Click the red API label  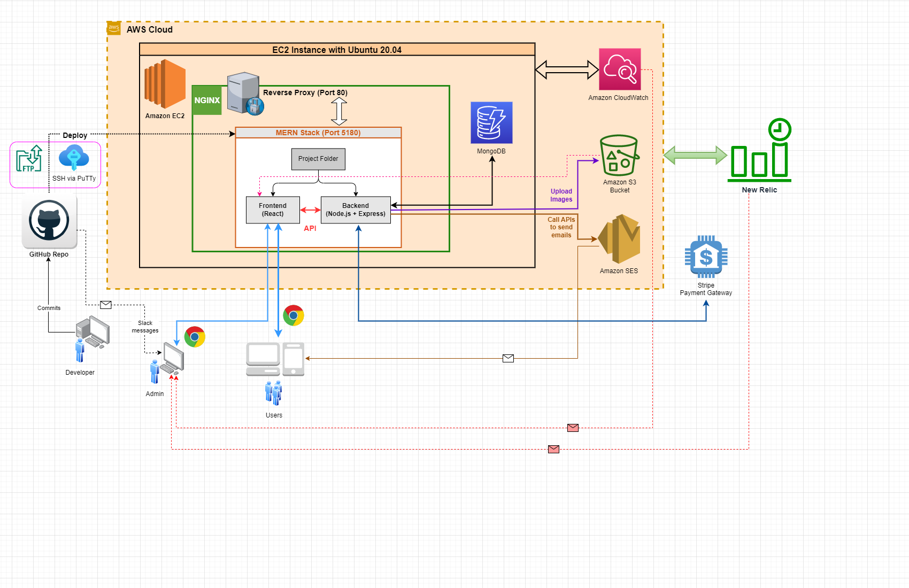point(310,228)
